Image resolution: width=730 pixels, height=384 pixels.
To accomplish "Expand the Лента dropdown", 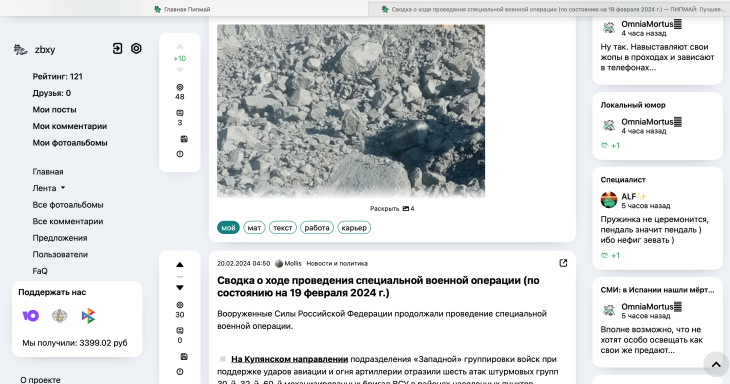I will pyautogui.click(x=48, y=188).
